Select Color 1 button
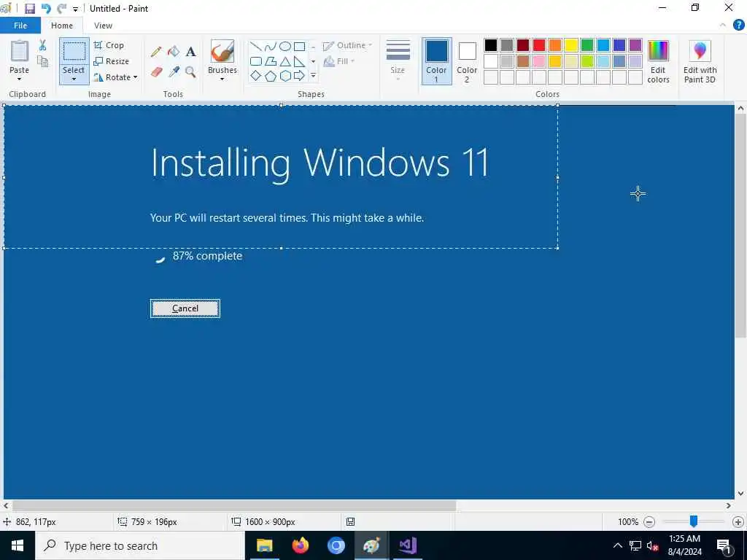This screenshot has width=747, height=560. 436,61
